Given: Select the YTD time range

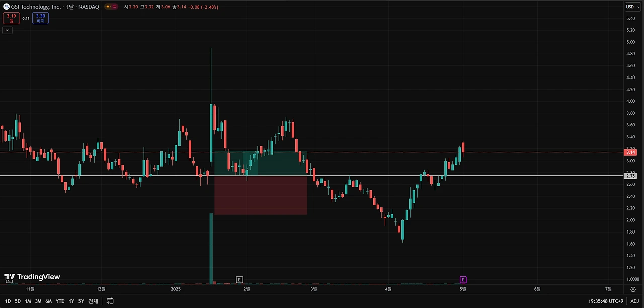Looking at the screenshot, I should tap(60, 301).
